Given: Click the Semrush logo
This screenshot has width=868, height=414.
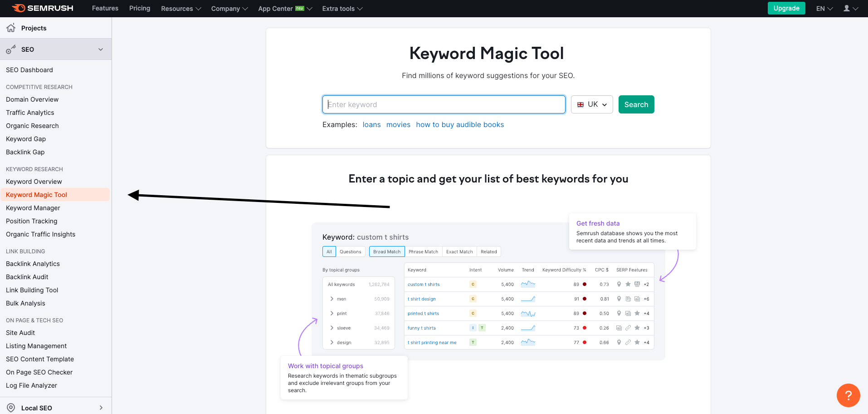Looking at the screenshot, I should point(42,8).
